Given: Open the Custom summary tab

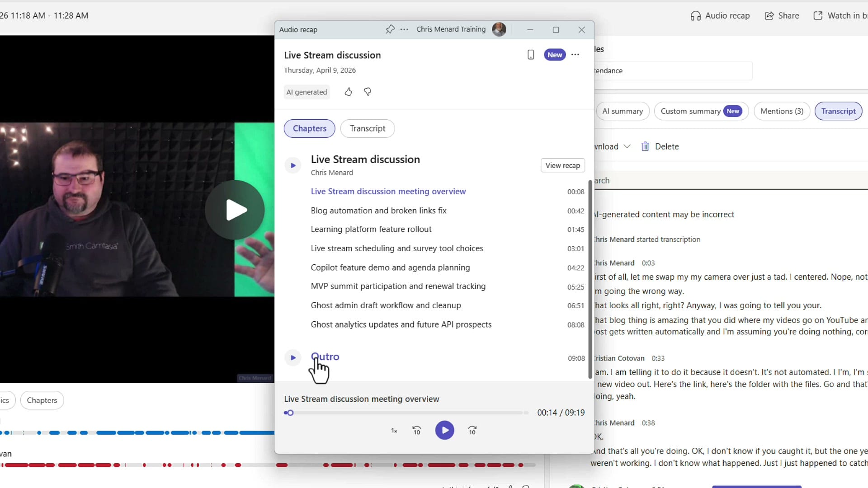Looking at the screenshot, I should (701, 111).
